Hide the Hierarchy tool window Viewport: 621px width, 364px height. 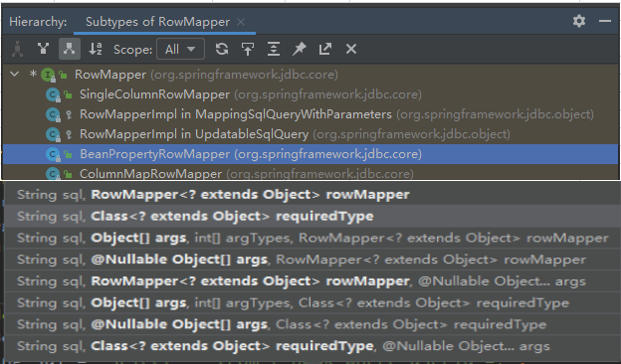click(x=605, y=21)
